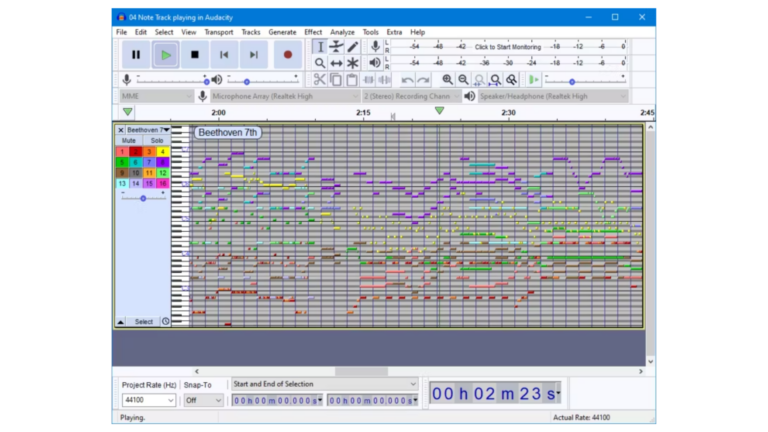Image resolution: width=768 pixels, height=432 pixels.
Task: Toggle MIDI channel 1 red button
Action: click(x=122, y=152)
